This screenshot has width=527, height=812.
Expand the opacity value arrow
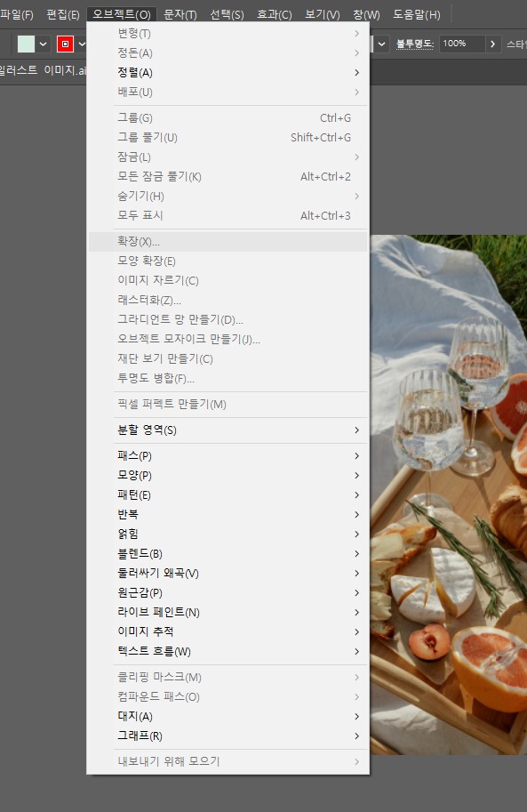click(x=493, y=44)
